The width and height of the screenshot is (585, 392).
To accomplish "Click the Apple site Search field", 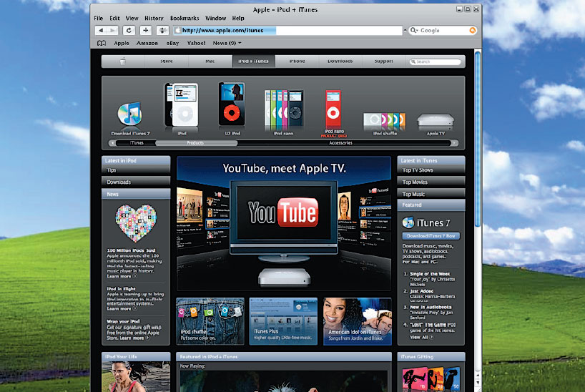I will click(x=435, y=62).
